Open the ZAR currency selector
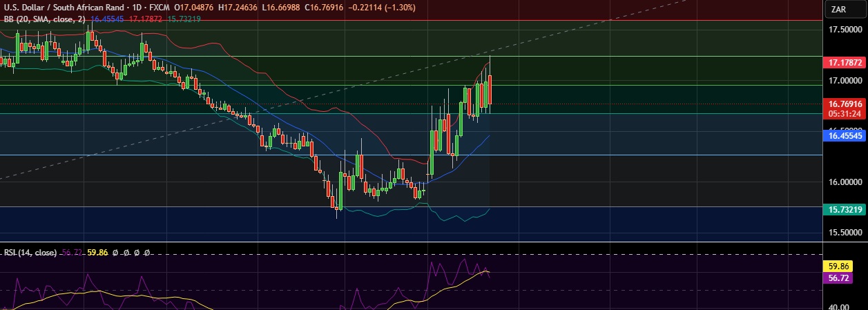Screen dimensions: 868x310 click(x=845, y=9)
